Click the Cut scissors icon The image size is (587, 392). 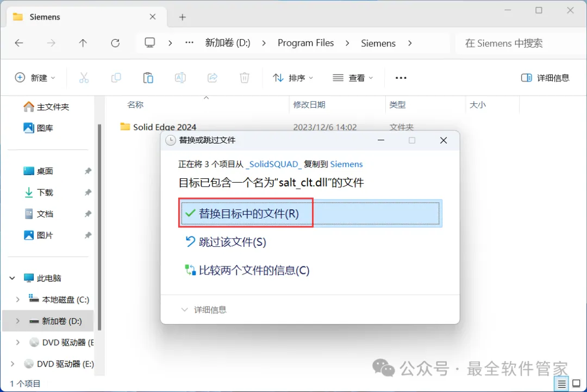(84, 78)
